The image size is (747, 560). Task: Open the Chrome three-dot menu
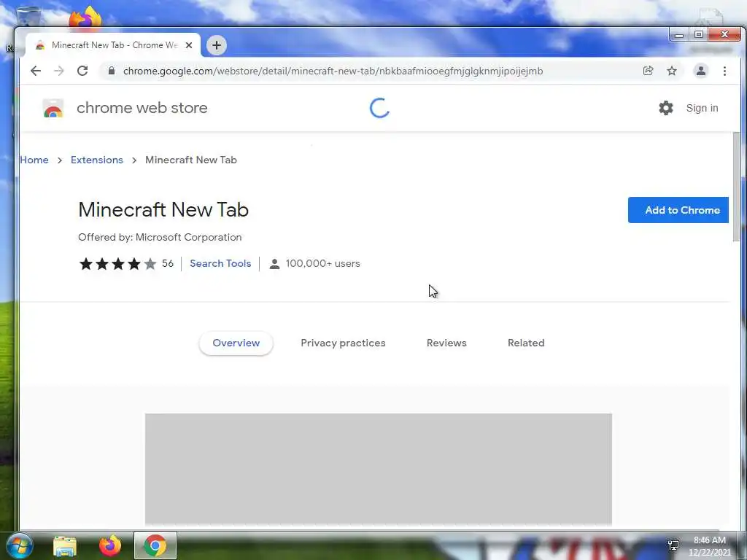[724, 71]
